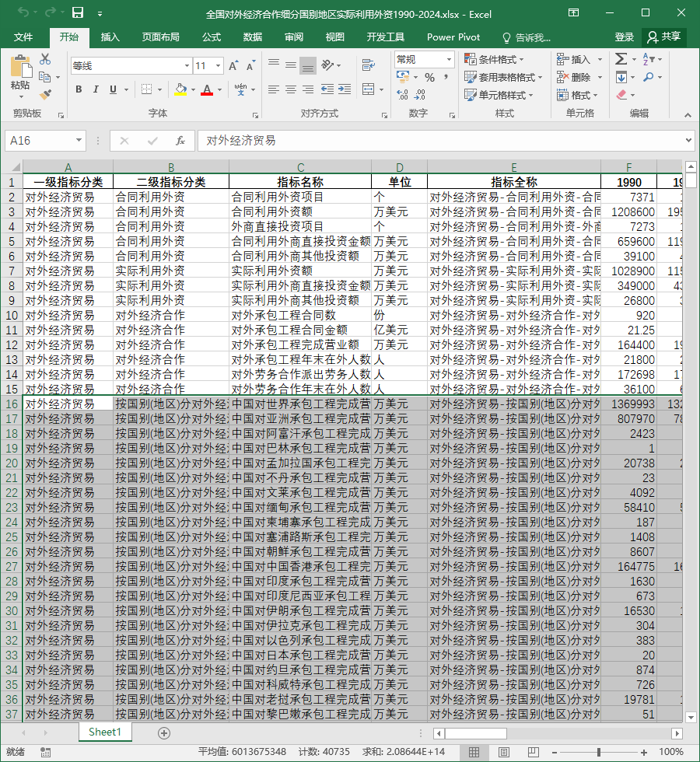700x762 pixels.
Task: Click the 共享 share button
Action: [664, 37]
